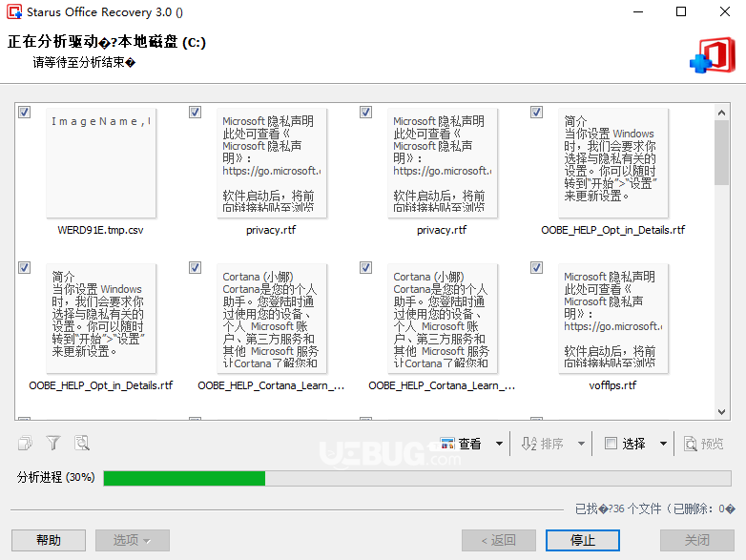Uncheck the vofflps.rtf checkbox
Viewport: 746px width, 560px height.
point(537,268)
